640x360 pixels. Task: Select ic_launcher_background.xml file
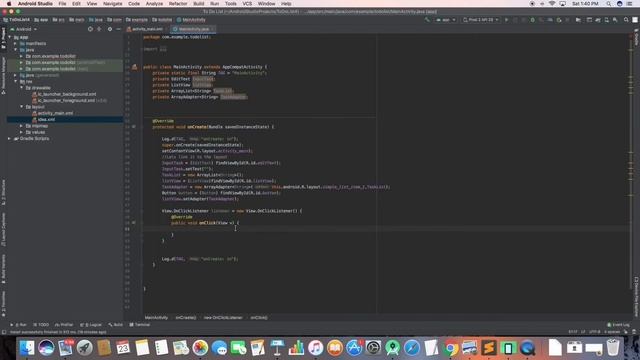click(64, 94)
